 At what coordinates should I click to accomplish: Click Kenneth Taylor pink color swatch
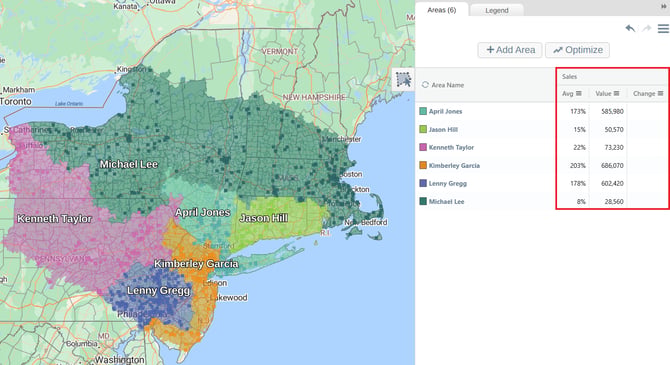point(423,147)
